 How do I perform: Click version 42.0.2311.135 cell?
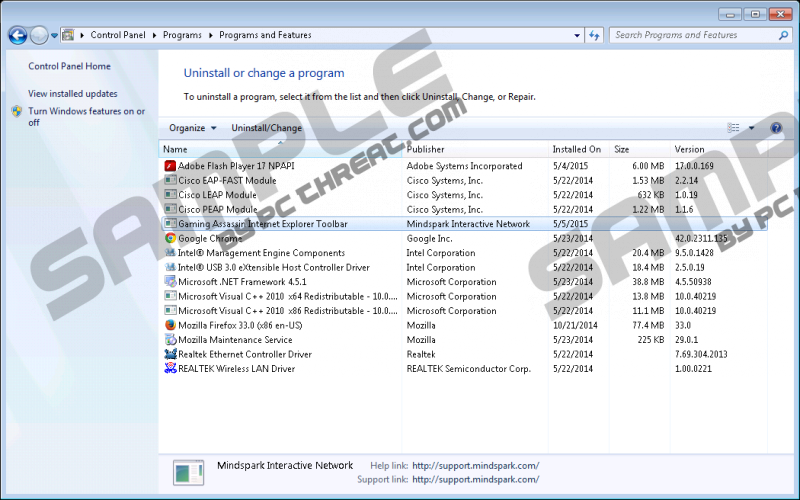click(x=701, y=238)
